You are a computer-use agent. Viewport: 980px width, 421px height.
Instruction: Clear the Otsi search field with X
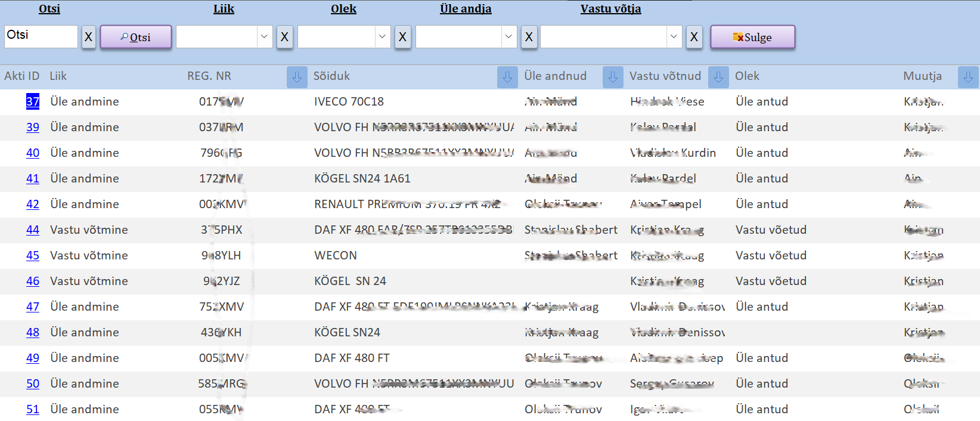click(x=88, y=37)
